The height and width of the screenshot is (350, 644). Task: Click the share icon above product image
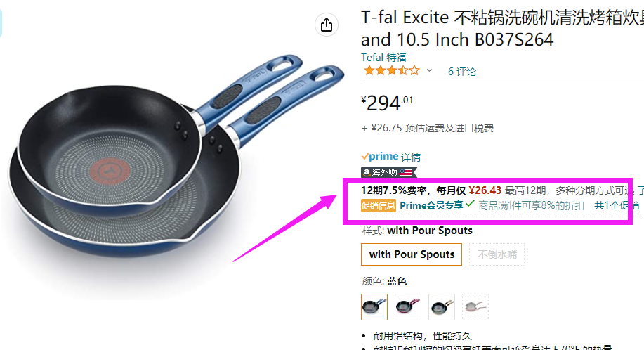pyautogui.click(x=327, y=25)
